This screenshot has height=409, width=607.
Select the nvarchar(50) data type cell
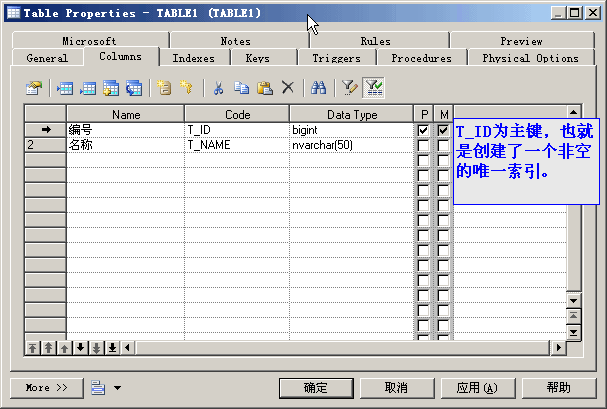point(352,145)
